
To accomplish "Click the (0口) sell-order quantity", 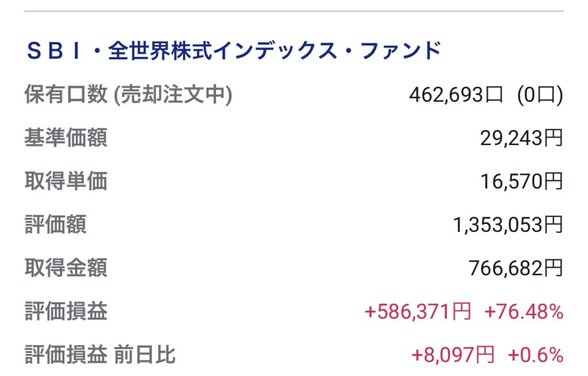I will pyautogui.click(x=540, y=95).
